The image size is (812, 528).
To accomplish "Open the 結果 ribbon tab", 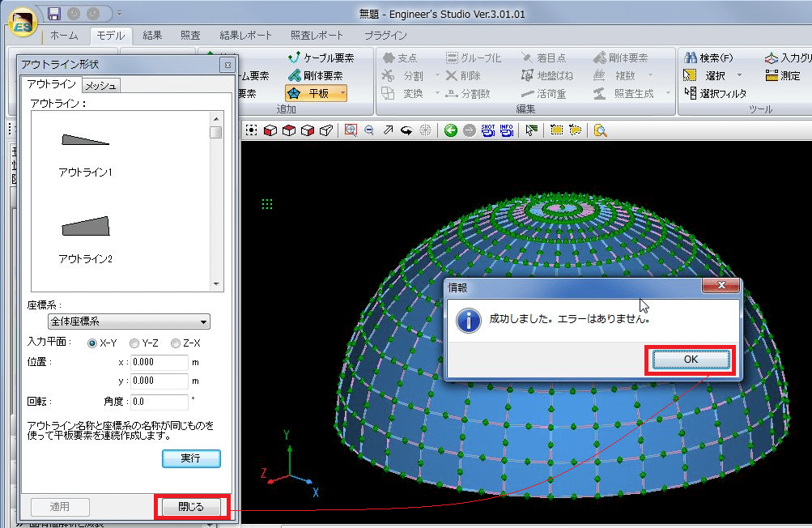I will click(152, 36).
